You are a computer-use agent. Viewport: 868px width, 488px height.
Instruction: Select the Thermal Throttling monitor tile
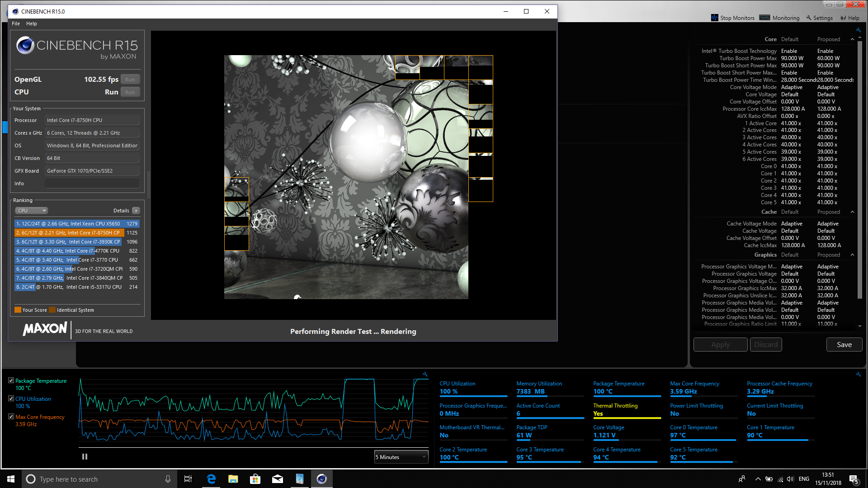pyautogui.click(x=627, y=410)
